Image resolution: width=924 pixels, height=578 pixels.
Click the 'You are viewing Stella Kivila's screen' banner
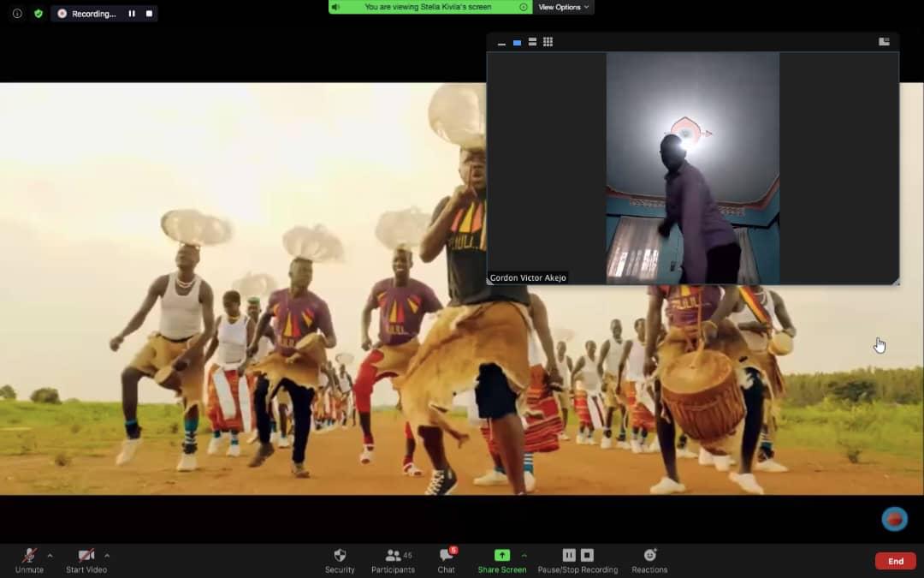[x=428, y=7]
